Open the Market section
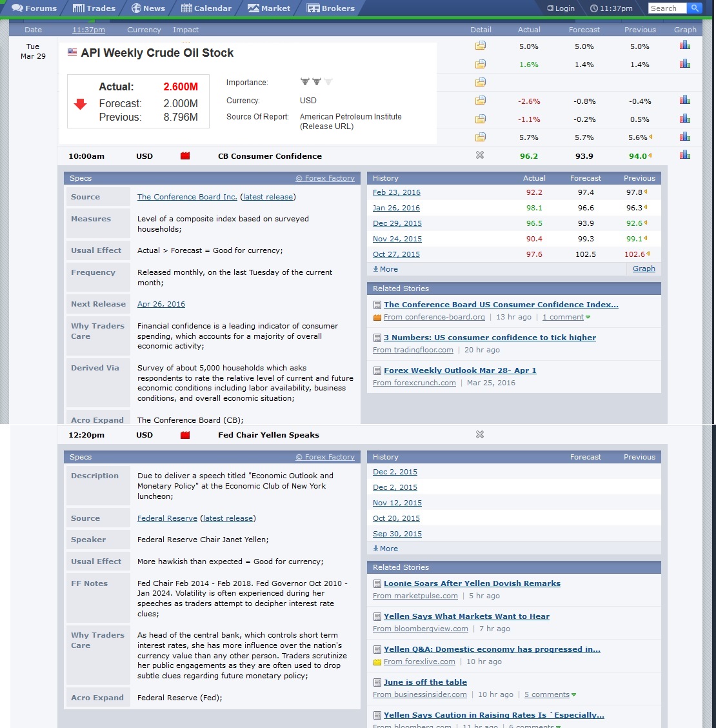The image size is (716, 728). pyautogui.click(x=269, y=8)
